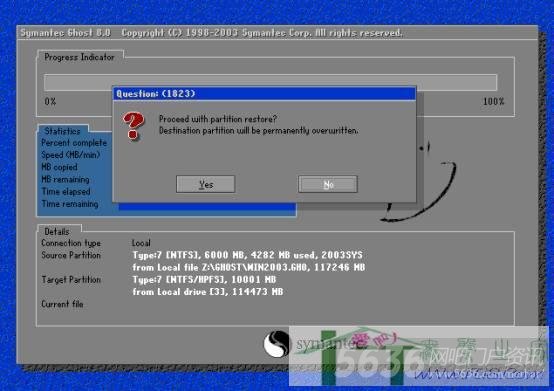Click the Time remaining statistic label
This screenshot has height=391, width=554.
(70, 204)
